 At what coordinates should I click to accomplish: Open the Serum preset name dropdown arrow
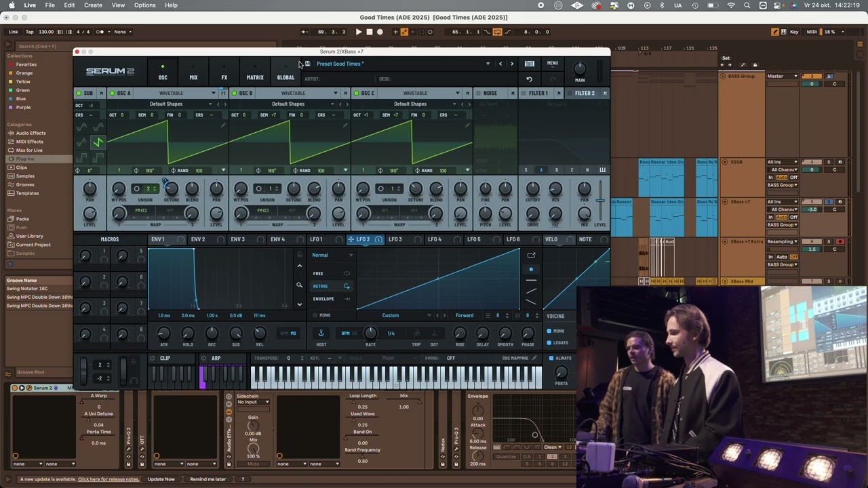click(488, 64)
